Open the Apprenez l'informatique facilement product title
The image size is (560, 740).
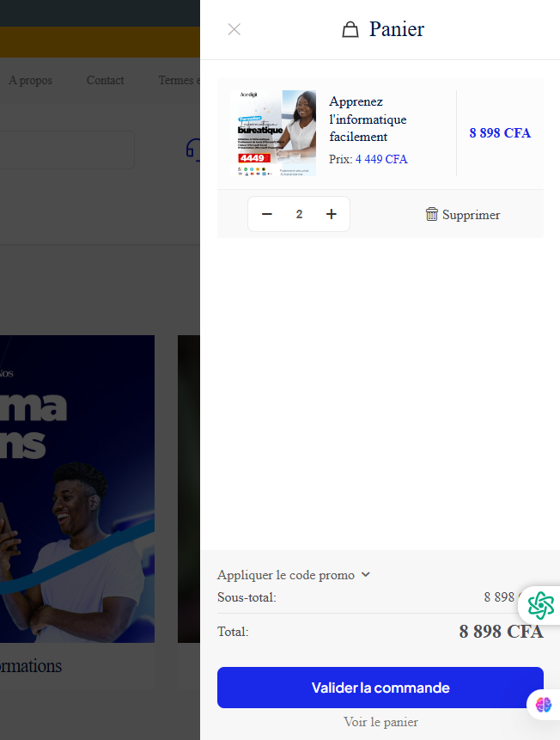click(x=368, y=119)
